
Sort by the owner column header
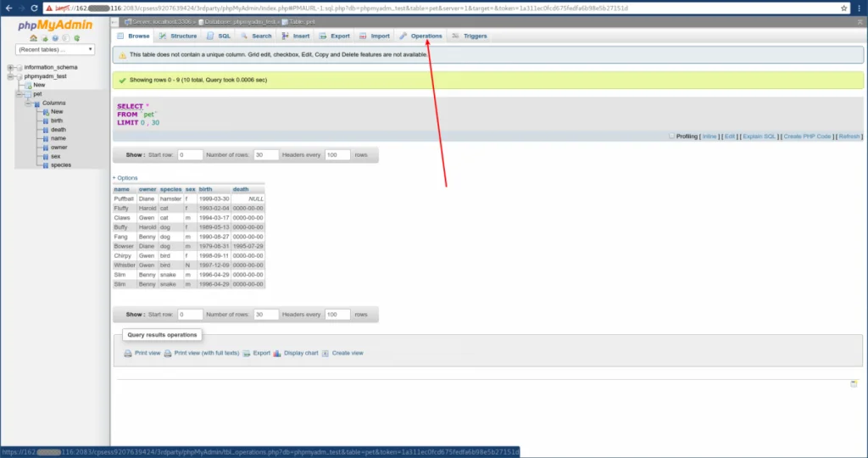(147, 189)
